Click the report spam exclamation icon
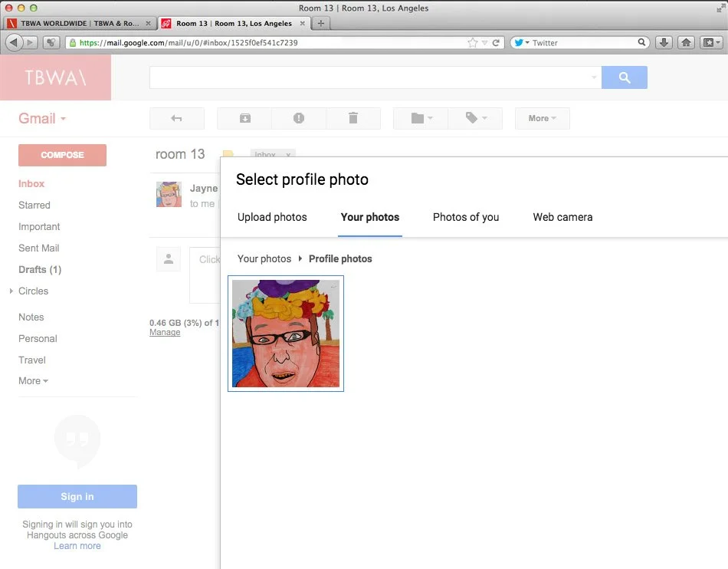This screenshot has height=569, width=728. 299,118
